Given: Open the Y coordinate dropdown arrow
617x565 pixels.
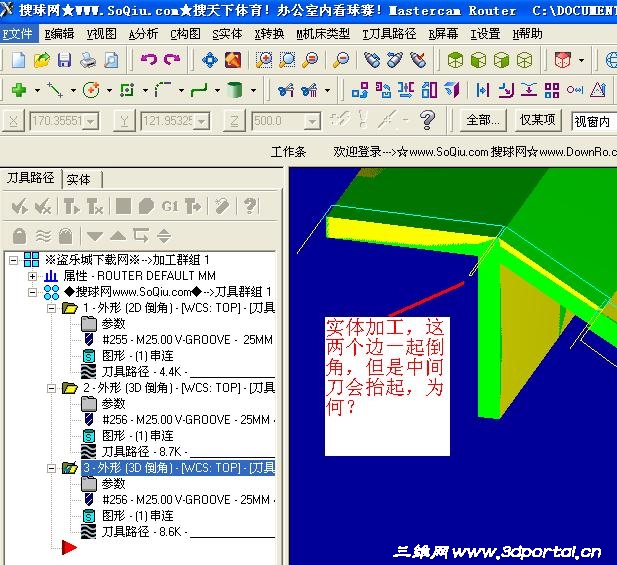Looking at the screenshot, I should (202, 121).
